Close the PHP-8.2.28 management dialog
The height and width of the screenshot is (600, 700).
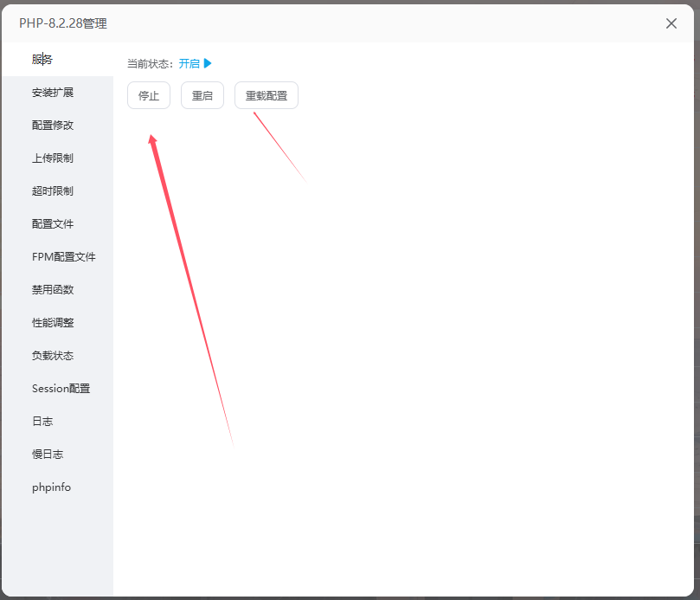(671, 23)
